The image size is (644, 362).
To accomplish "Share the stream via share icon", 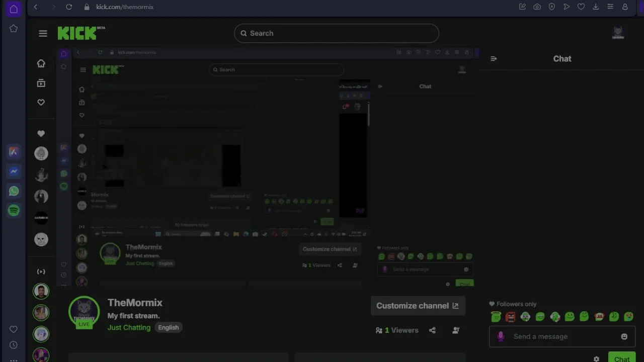I will [432, 330].
